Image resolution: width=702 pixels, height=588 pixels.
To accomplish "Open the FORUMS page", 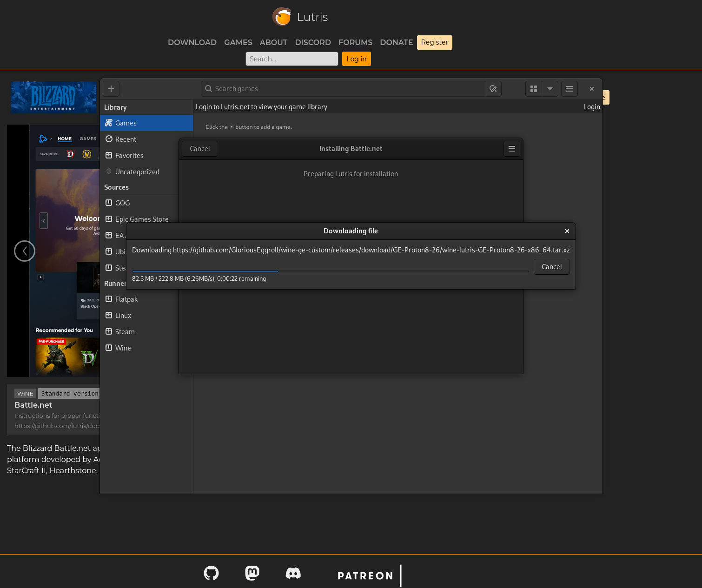I will tap(355, 42).
